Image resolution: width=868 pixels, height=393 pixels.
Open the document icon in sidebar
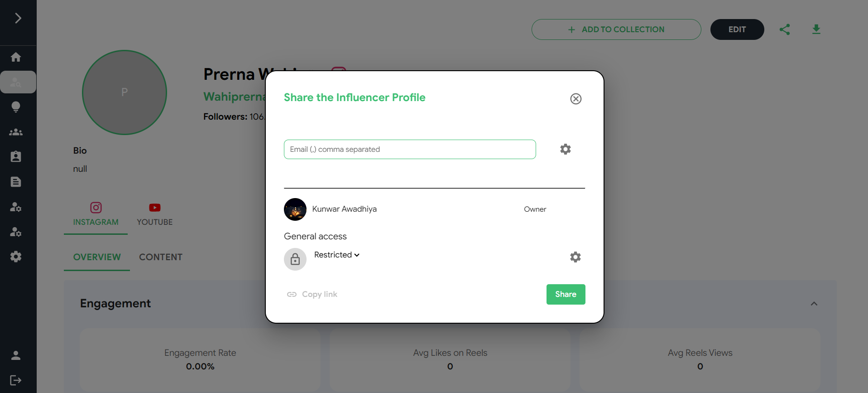16,182
